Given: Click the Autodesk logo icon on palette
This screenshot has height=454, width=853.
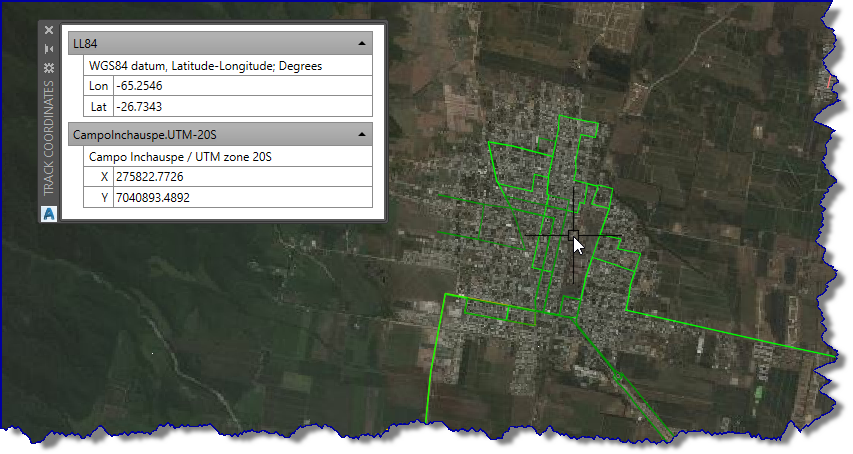Looking at the screenshot, I should click(49, 214).
